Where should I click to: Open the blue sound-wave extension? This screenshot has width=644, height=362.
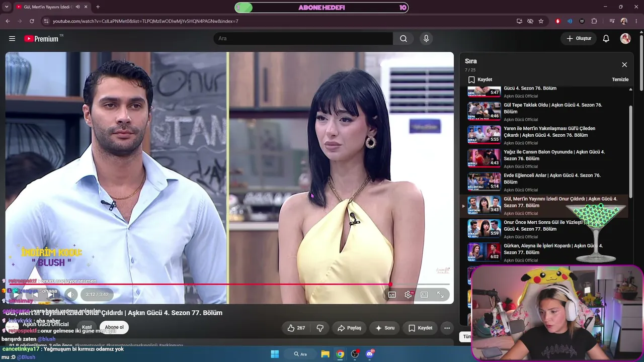click(x=570, y=21)
